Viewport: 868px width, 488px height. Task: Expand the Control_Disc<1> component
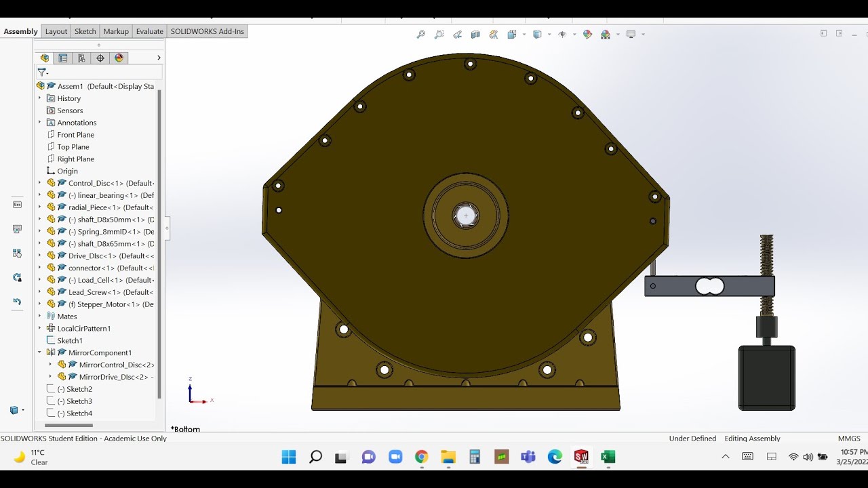point(39,183)
